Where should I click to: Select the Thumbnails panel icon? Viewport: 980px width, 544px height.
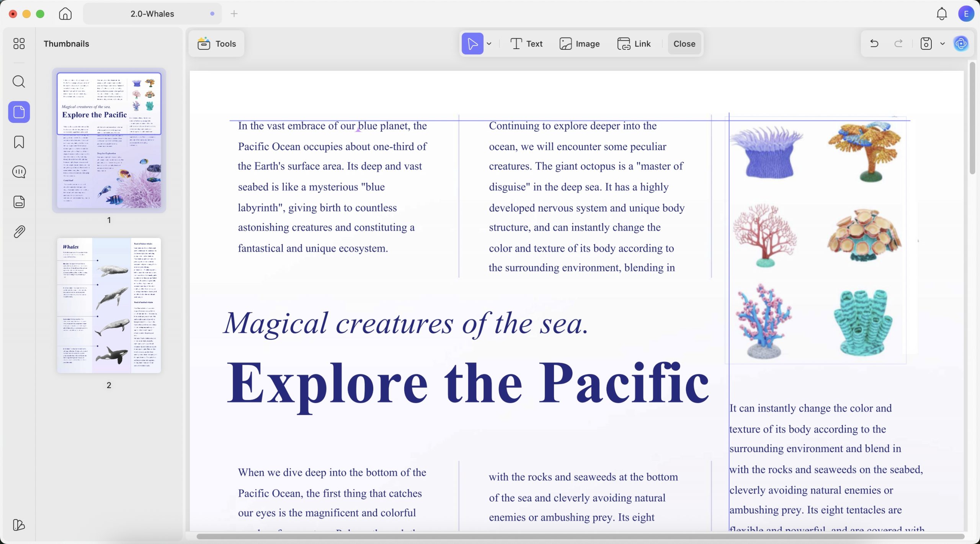point(19,112)
